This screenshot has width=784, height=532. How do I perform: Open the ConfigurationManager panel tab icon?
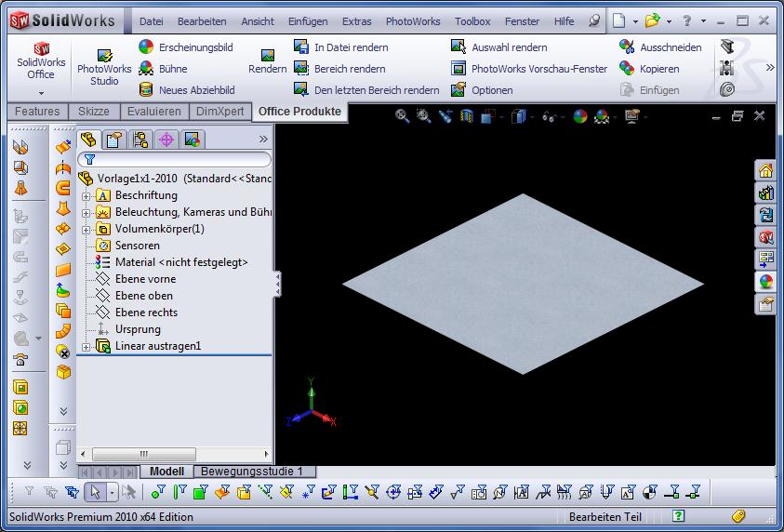coord(140,140)
